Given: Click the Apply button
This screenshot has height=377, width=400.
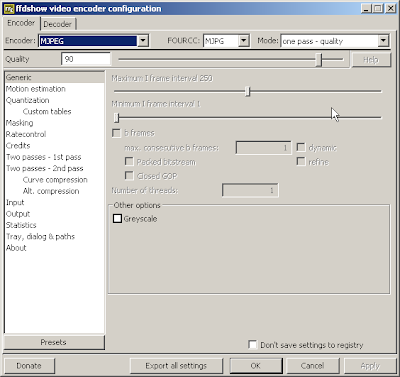Looking at the screenshot, I should (370, 366).
